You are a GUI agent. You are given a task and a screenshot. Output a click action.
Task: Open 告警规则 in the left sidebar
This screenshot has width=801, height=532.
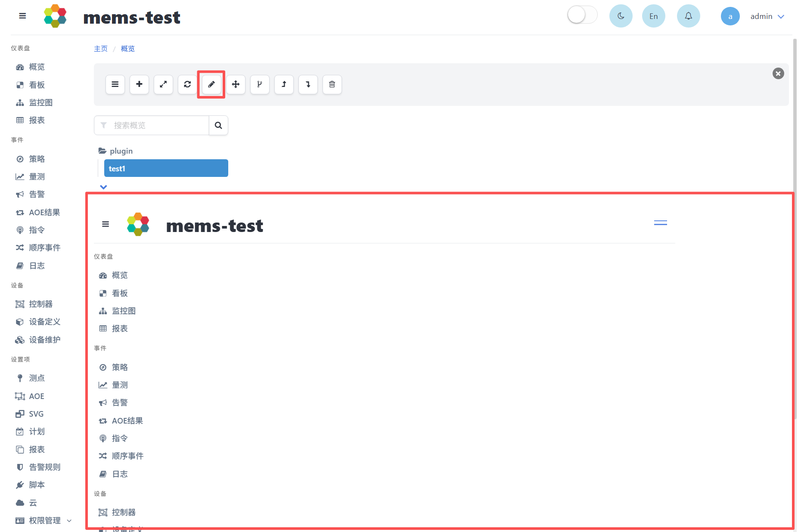click(x=44, y=467)
